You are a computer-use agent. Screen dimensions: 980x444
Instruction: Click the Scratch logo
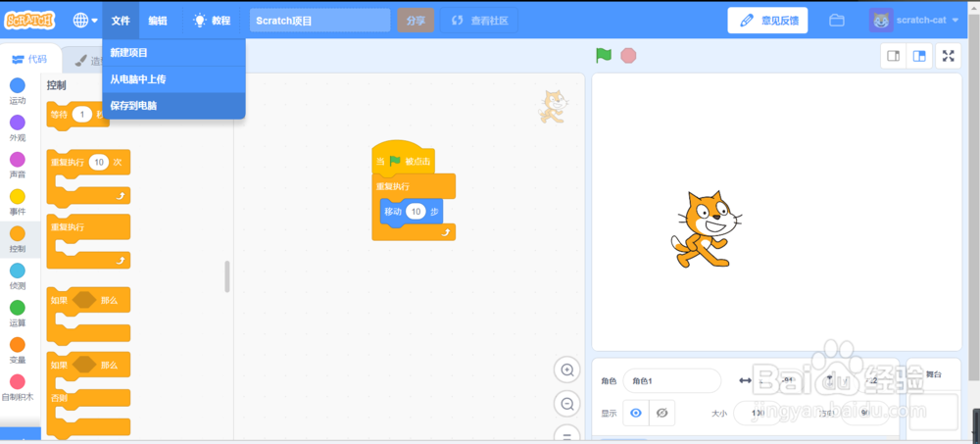point(29,20)
